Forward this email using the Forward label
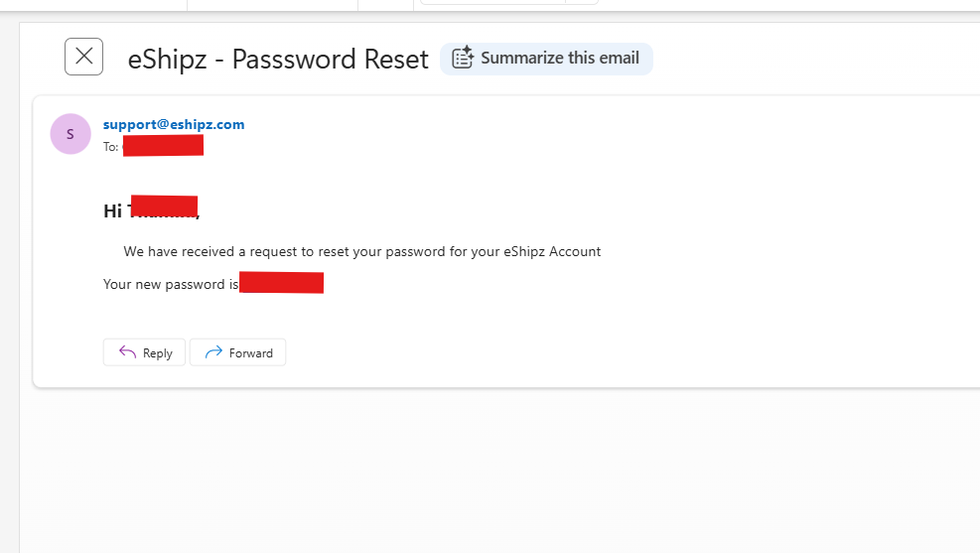Viewport: 980px width, 553px height. [x=250, y=353]
